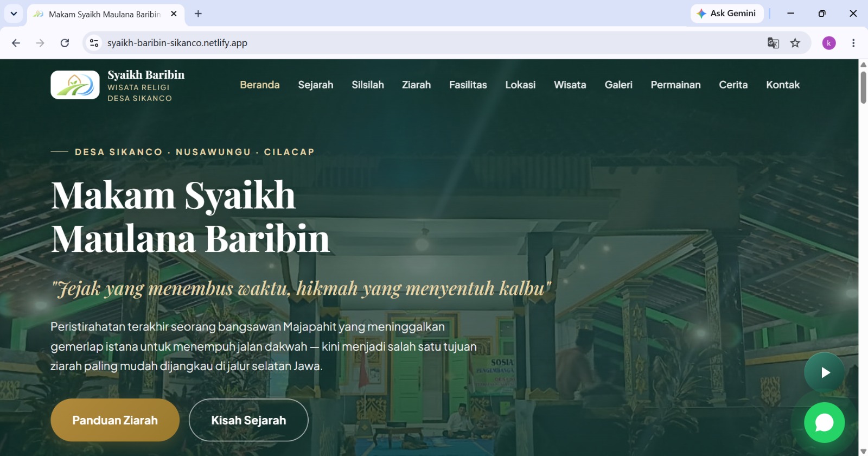Select the Makam Syaikh Maulana Baribin tab
The image size is (868, 456).
tap(106, 15)
